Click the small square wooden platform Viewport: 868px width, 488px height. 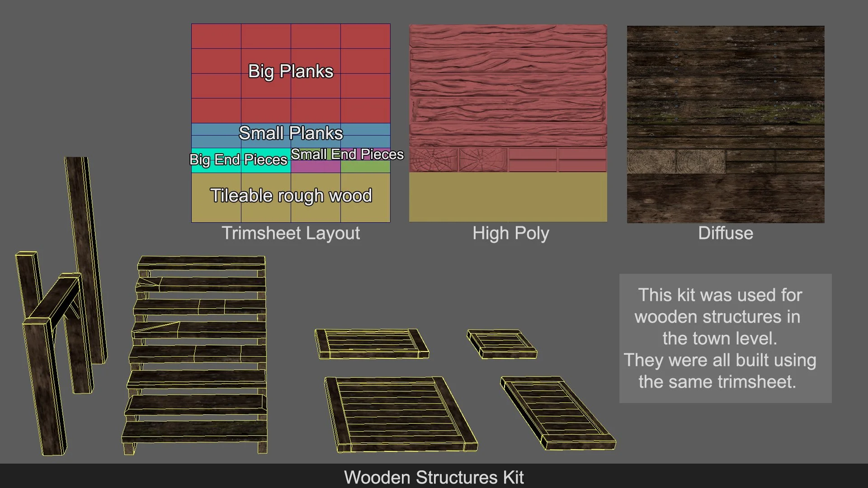point(501,344)
